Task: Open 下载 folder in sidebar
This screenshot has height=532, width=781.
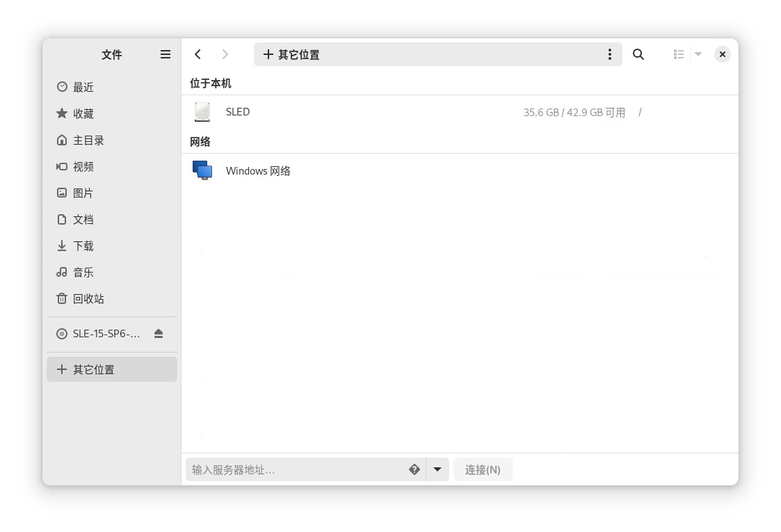Action: pos(83,246)
